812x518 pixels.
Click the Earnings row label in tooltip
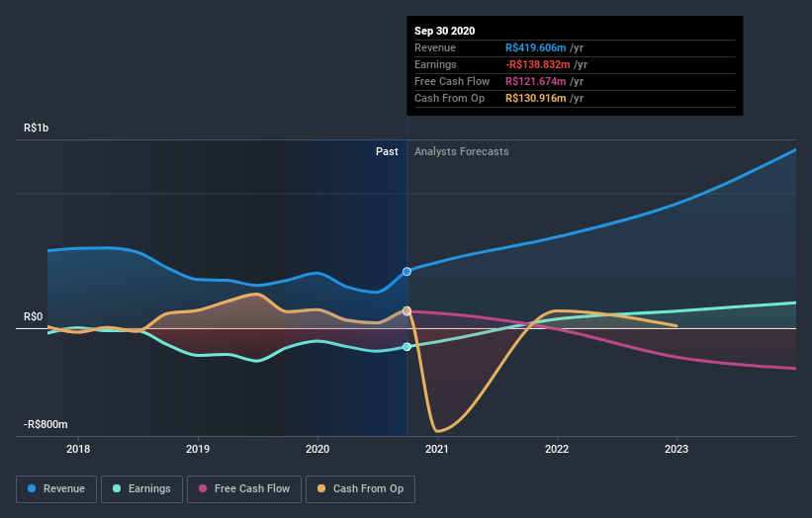(435, 64)
